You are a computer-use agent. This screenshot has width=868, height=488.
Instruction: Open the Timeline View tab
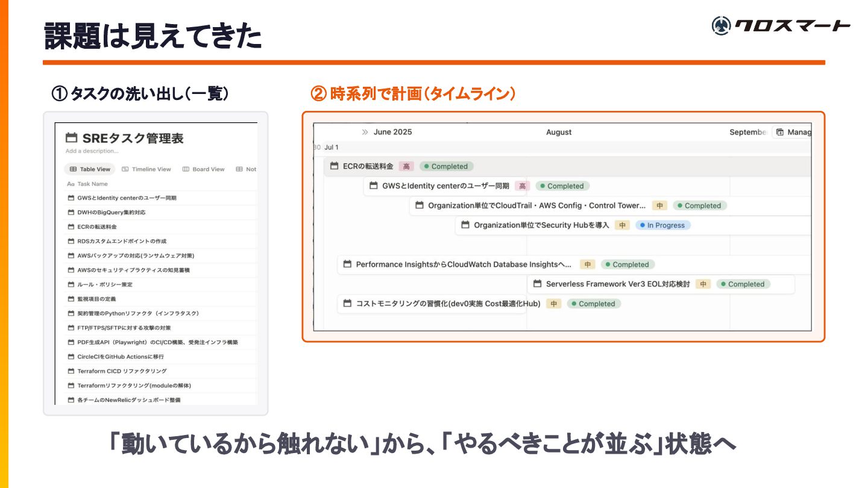146,169
